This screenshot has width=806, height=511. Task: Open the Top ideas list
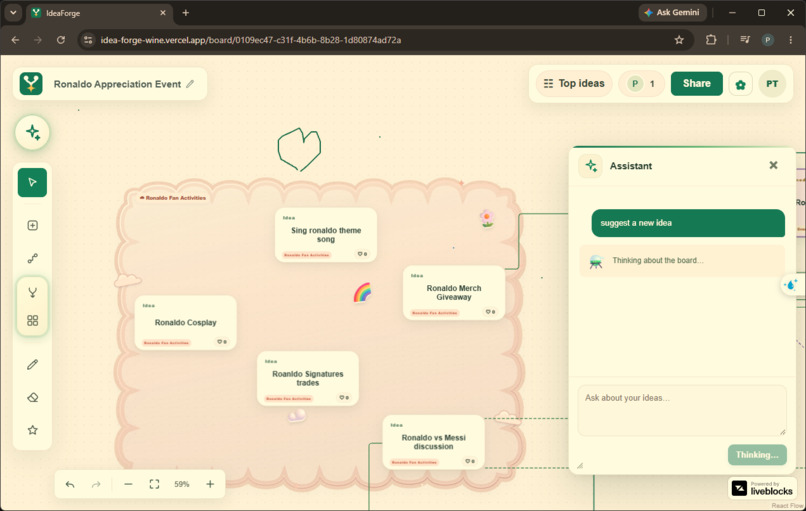pos(574,83)
